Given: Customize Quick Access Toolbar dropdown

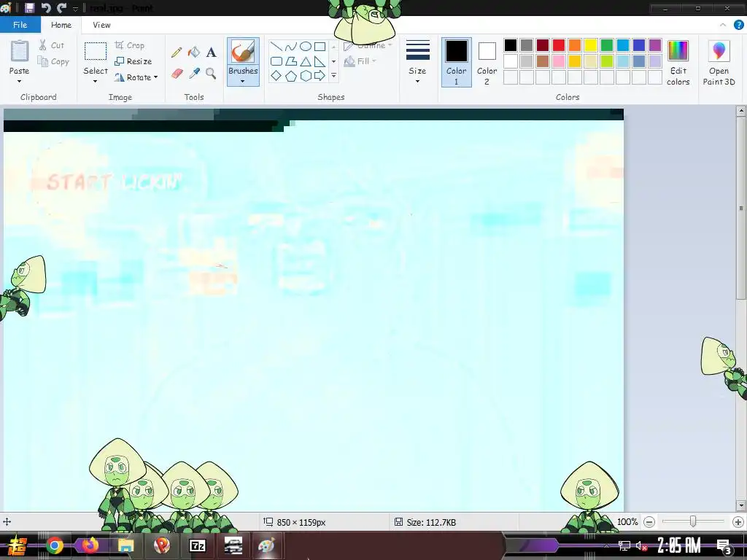Looking at the screenshot, I should point(75,8).
